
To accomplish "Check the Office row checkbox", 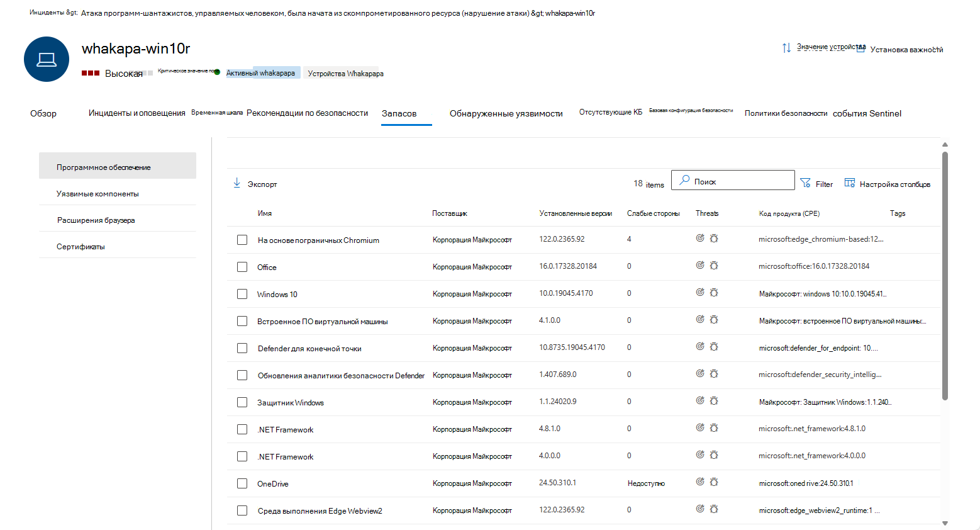I will (242, 267).
